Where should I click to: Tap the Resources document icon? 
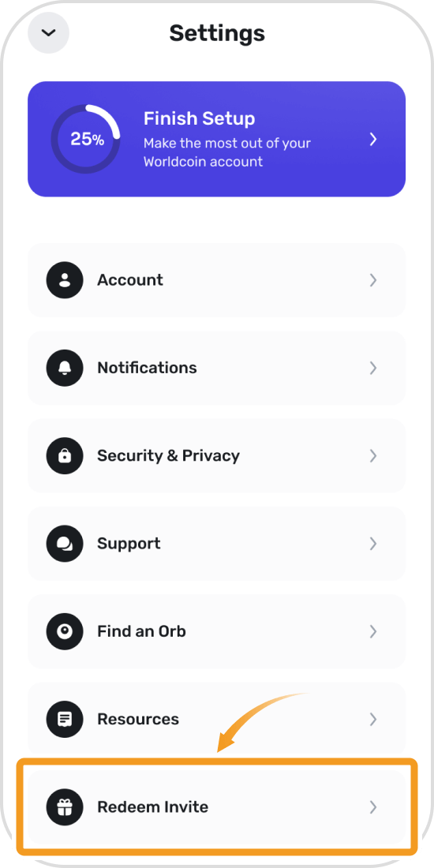pos(65,719)
